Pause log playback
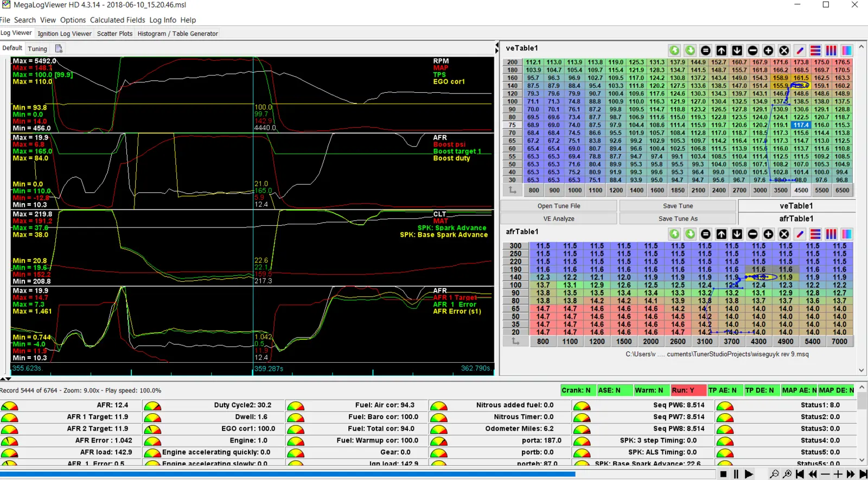Viewport: 868px width, 480px height. (x=736, y=474)
